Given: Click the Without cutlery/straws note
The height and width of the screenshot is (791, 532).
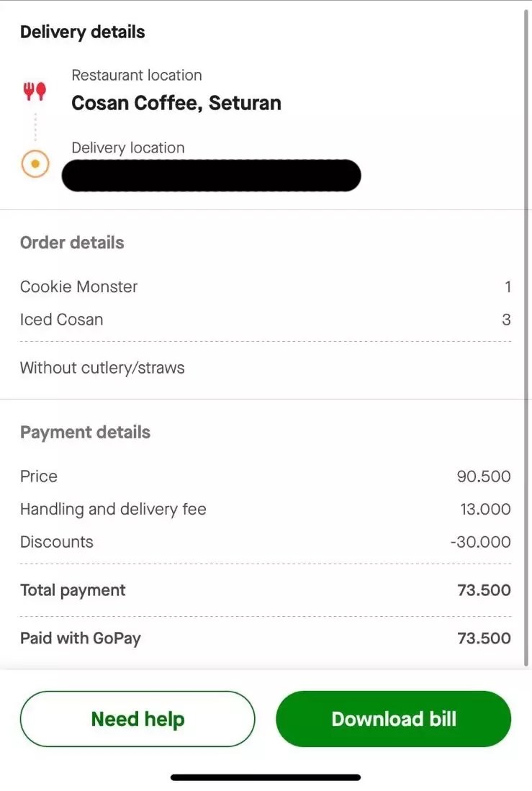Looking at the screenshot, I should coord(102,368).
